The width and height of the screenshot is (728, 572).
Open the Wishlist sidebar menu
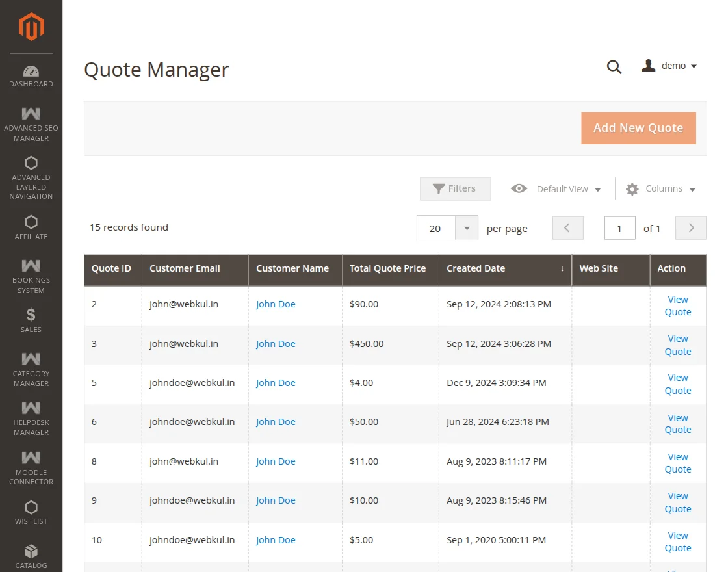[31, 512]
